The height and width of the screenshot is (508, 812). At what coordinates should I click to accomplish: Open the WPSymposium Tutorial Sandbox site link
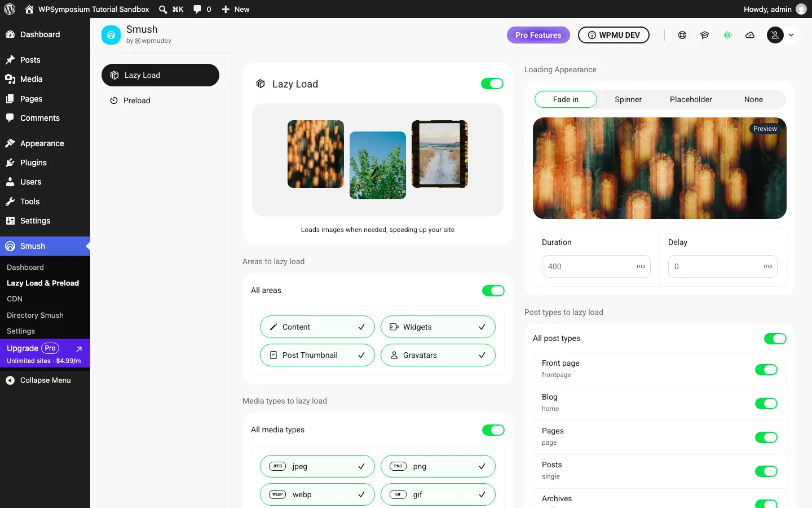(x=87, y=9)
